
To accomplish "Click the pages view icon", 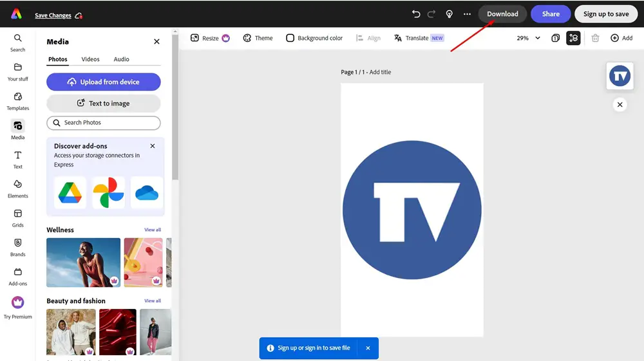I will 555,38.
